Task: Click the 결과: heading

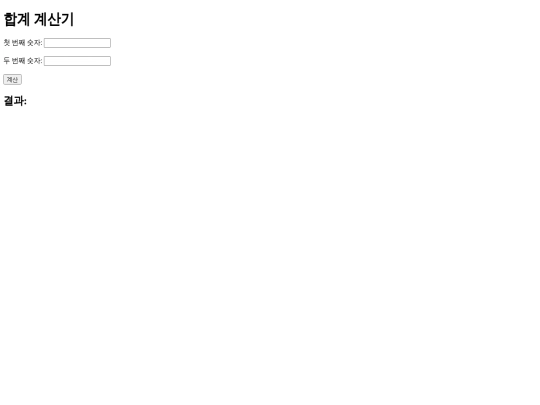Action: pyautogui.click(x=15, y=101)
